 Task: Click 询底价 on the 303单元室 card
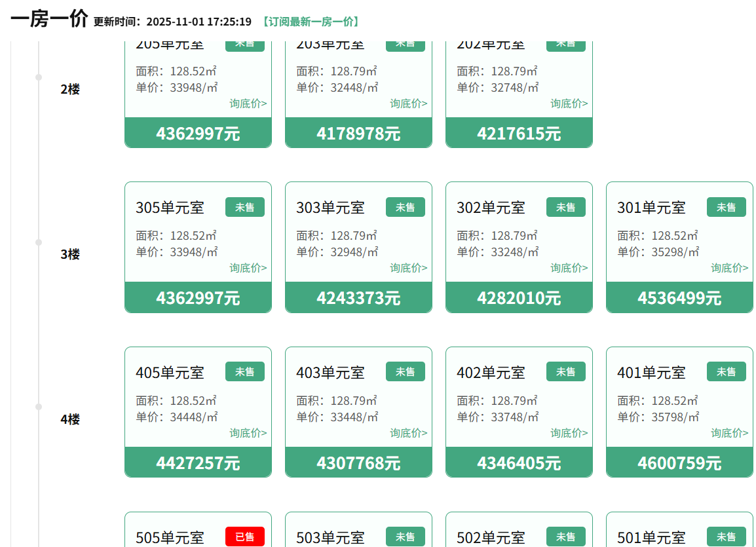click(408, 268)
